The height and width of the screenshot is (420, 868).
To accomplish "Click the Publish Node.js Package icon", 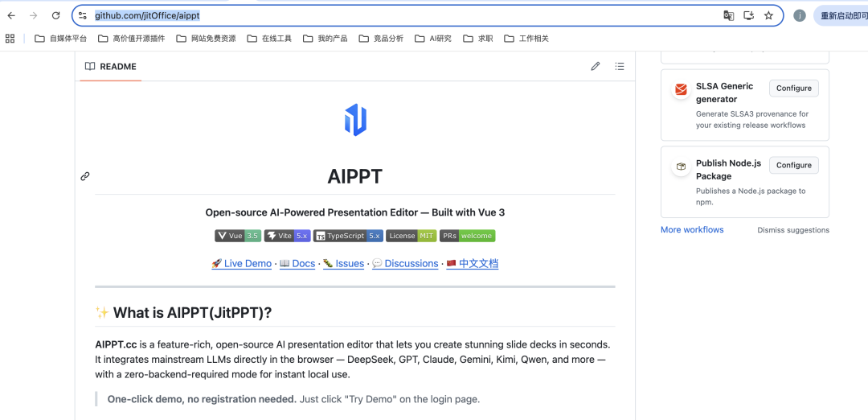I will 681,167.
